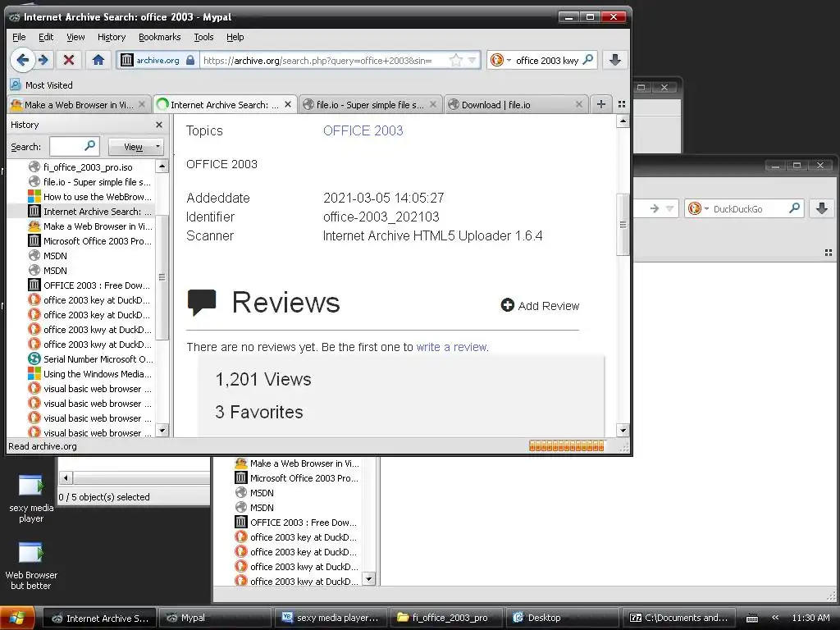Select OFFICE 2003 : Free Dow... sidebar entry
The height and width of the screenshot is (630, 840).
coord(89,285)
